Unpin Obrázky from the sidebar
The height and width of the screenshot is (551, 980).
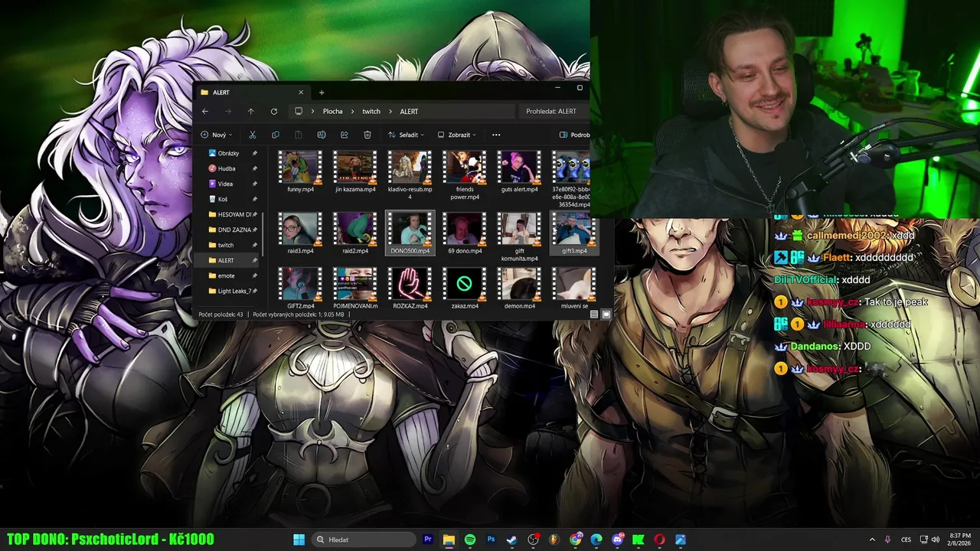254,153
